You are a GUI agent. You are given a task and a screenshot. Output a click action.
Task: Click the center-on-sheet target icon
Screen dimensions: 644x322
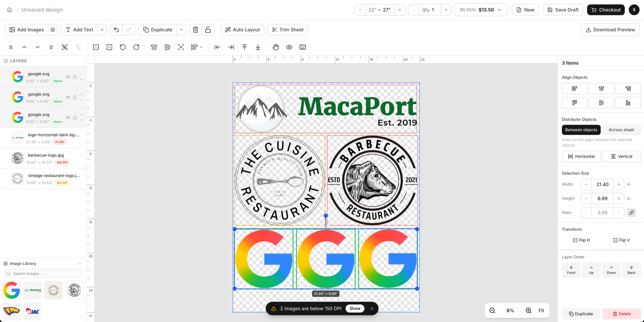pyautogui.click(x=181, y=47)
